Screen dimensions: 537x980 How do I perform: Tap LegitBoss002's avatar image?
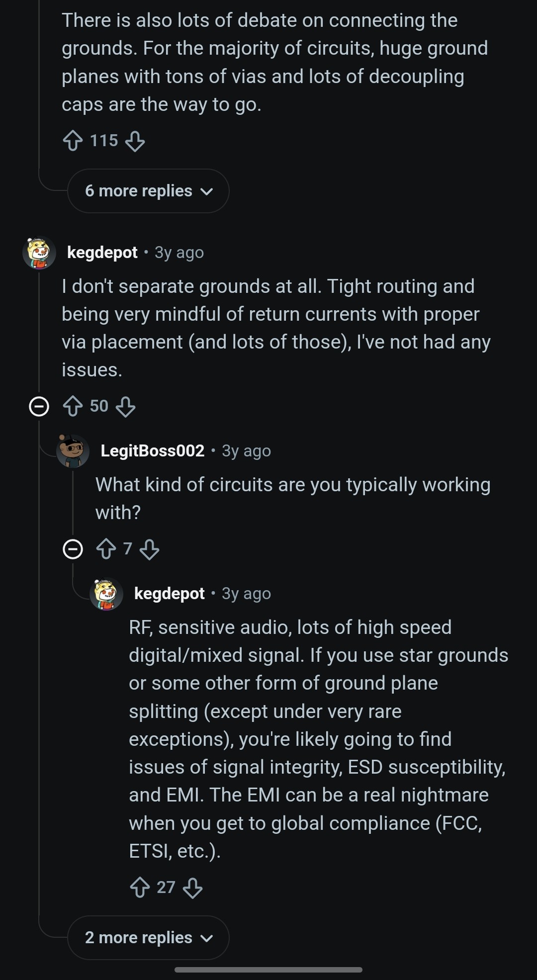[73, 450]
